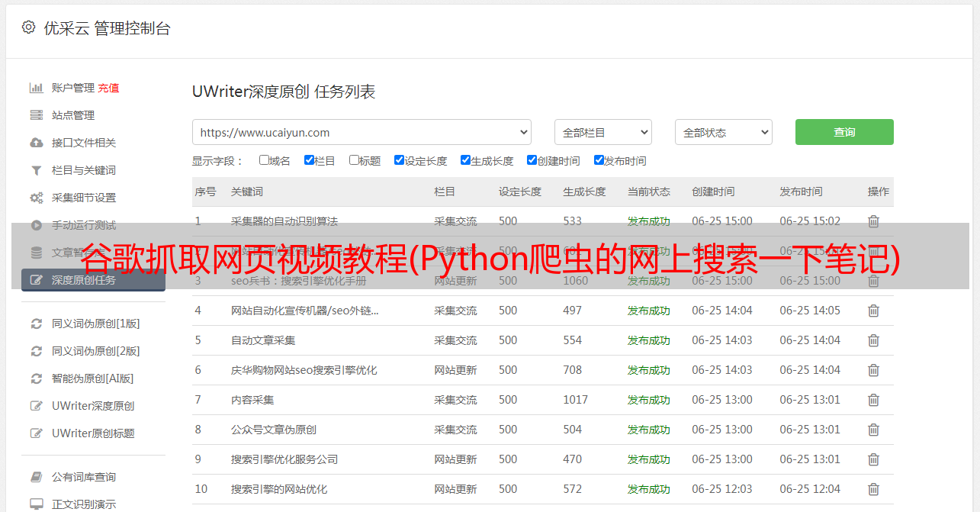This screenshot has width=980, height=512.
Task: Click the 栏目与关键词 filter icon
Action: tap(36, 170)
